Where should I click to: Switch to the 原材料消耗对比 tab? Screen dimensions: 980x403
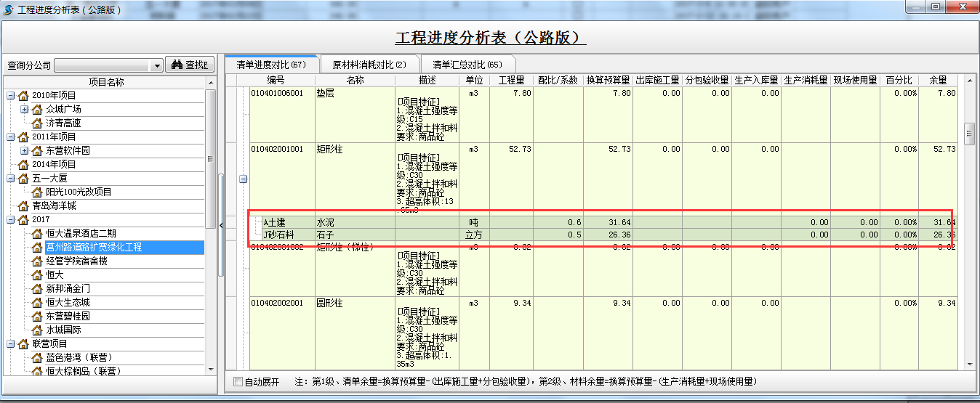369,65
